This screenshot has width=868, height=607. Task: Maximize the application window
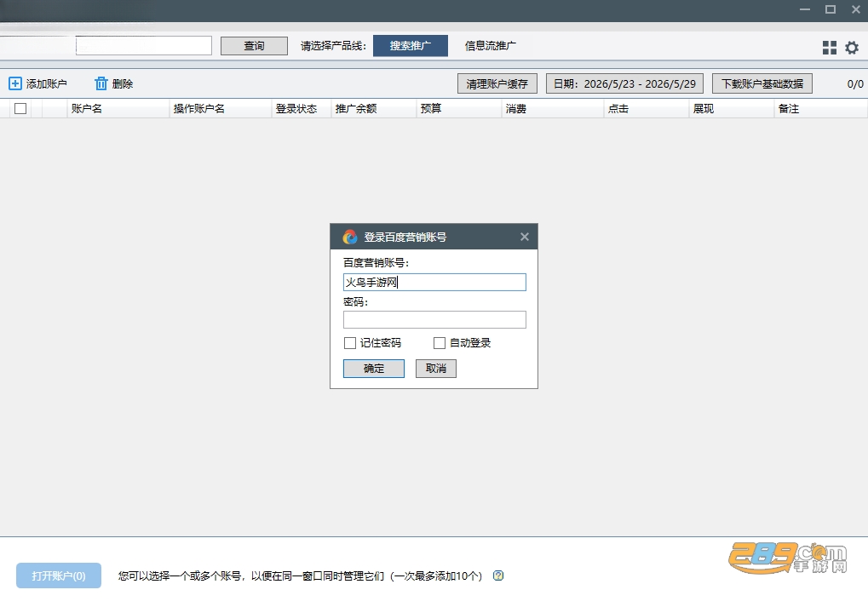coord(831,9)
